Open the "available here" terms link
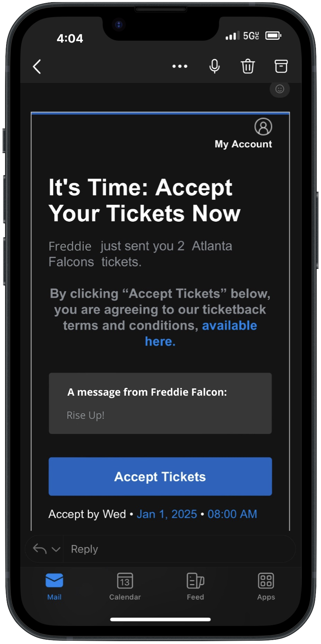The width and height of the screenshot is (321, 644). point(229,326)
